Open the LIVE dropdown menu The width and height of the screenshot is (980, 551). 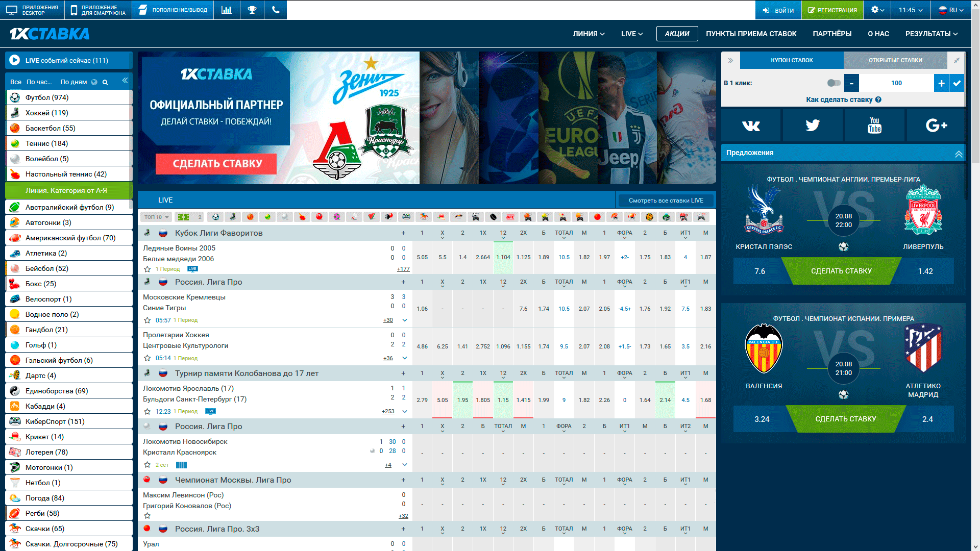632,34
